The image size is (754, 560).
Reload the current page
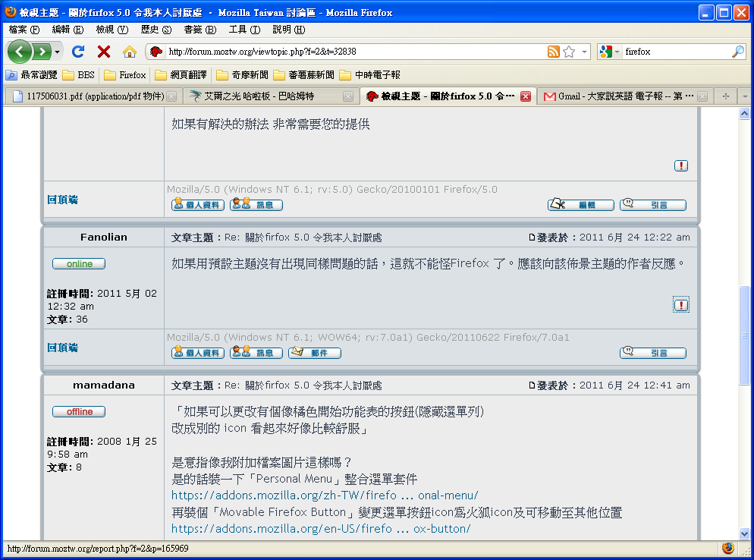tap(78, 52)
